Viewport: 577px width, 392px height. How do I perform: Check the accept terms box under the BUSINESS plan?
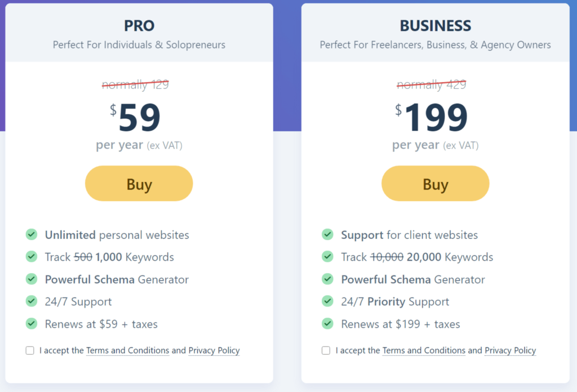[x=326, y=350]
